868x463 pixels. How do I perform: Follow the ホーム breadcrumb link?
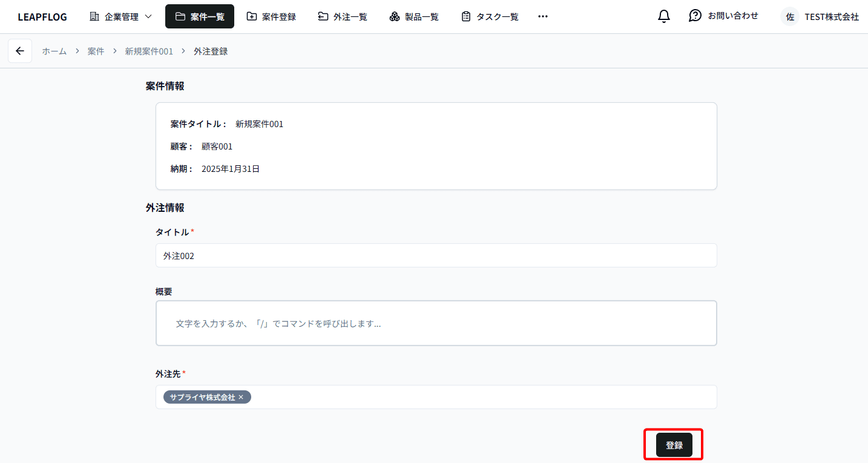pos(54,51)
